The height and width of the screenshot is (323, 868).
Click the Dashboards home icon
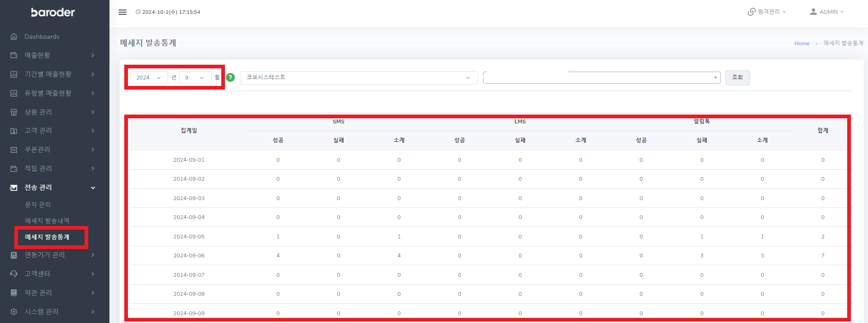[14, 37]
